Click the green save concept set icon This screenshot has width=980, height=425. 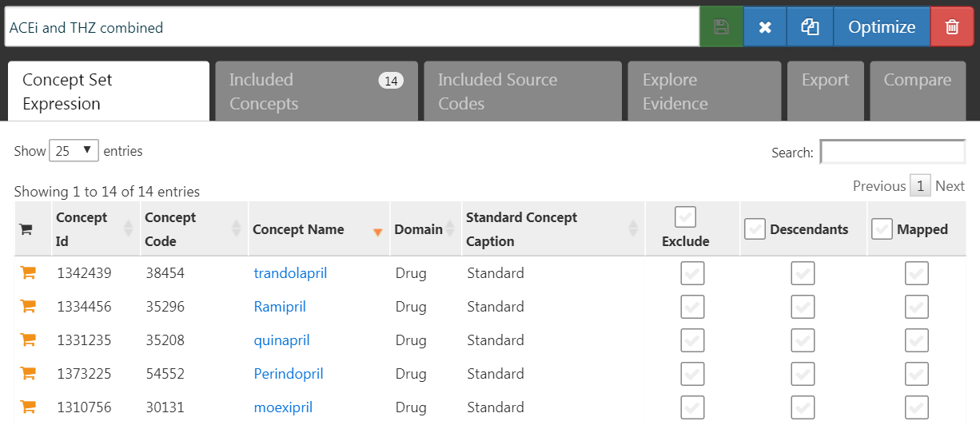(x=721, y=27)
